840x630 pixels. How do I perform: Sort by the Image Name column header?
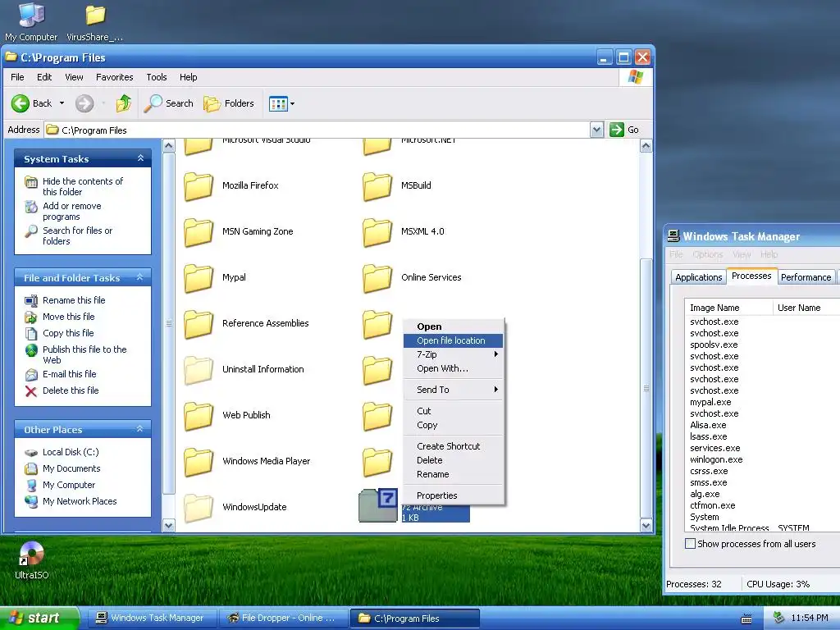728,308
